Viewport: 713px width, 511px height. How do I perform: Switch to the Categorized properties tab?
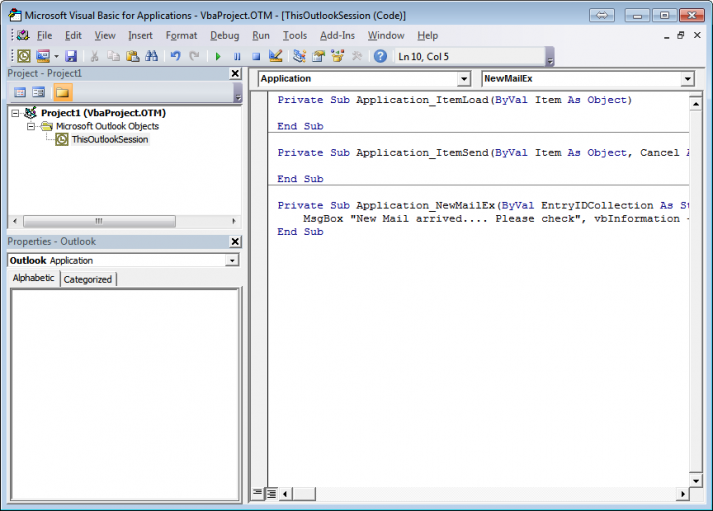pyautogui.click(x=88, y=279)
